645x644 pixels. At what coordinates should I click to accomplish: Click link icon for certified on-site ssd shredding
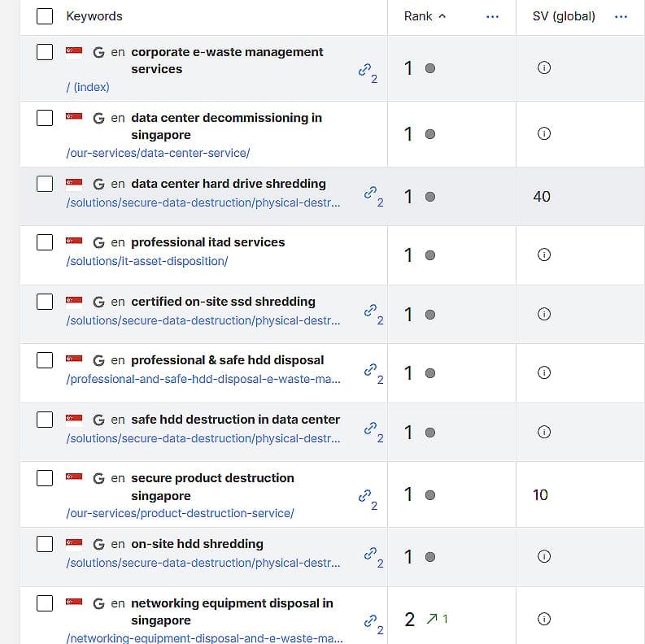coord(370,310)
